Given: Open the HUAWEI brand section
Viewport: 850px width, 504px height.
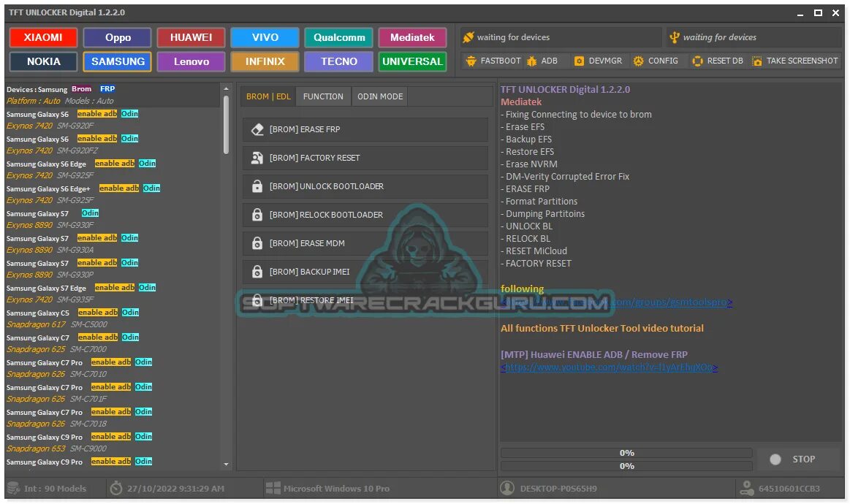Looking at the screenshot, I should tap(191, 37).
